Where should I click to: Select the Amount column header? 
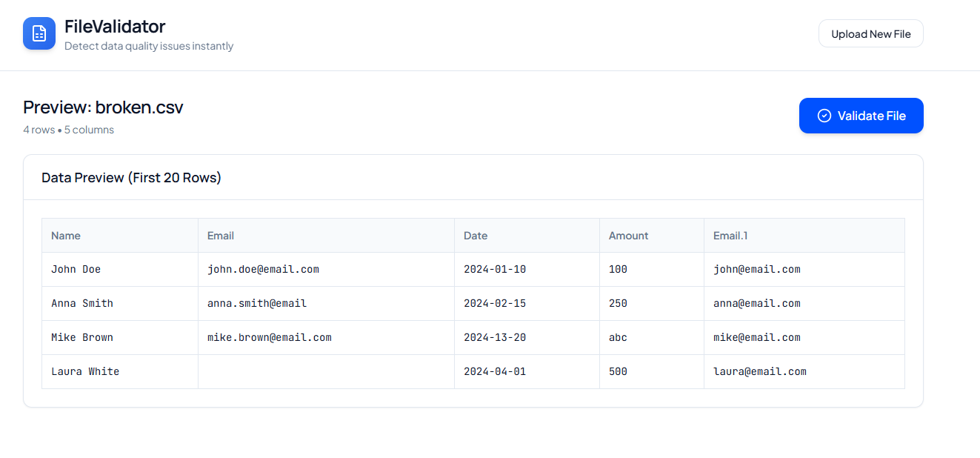pos(627,235)
